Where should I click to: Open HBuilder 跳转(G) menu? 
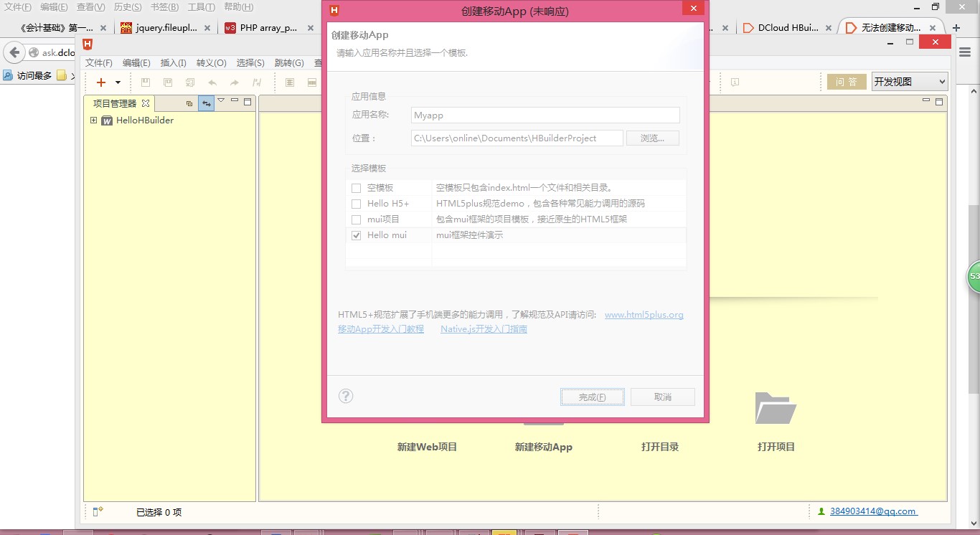(x=289, y=63)
